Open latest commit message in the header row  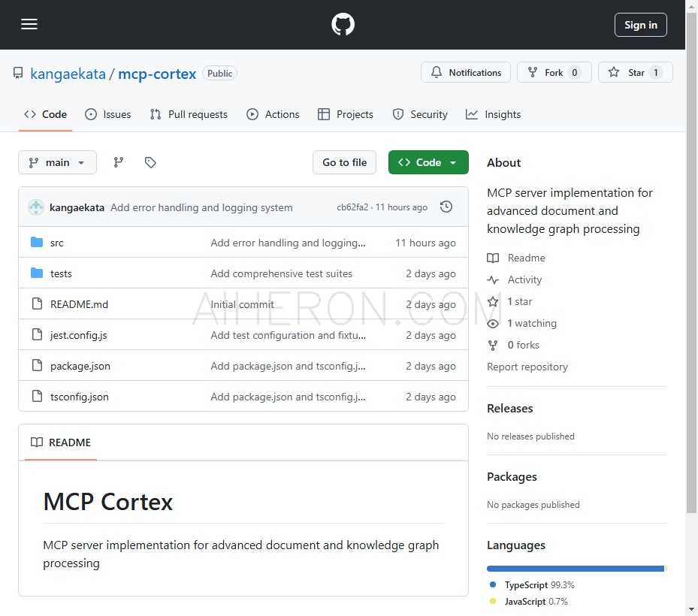pos(201,207)
